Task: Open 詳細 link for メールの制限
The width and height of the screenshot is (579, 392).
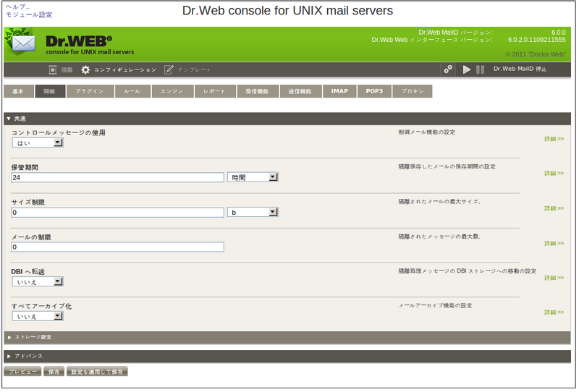Action: point(554,244)
